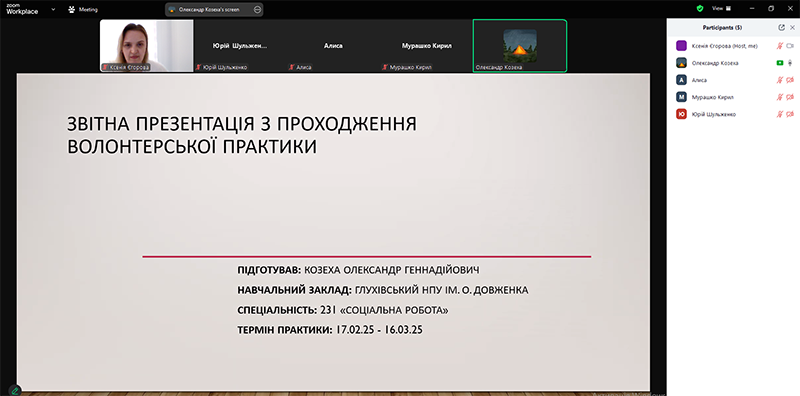Viewport: 800px width, 396px height.
Task: Maximize or restore the Zoom window
Action: point(771,9)
